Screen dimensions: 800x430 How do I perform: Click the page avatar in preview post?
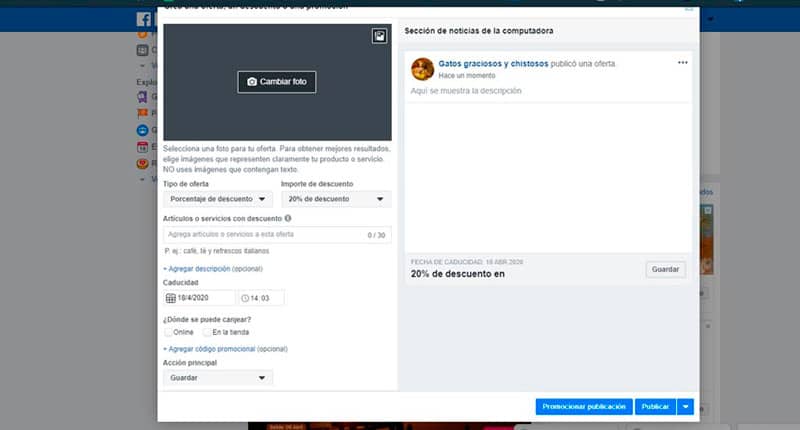(422, 69)
